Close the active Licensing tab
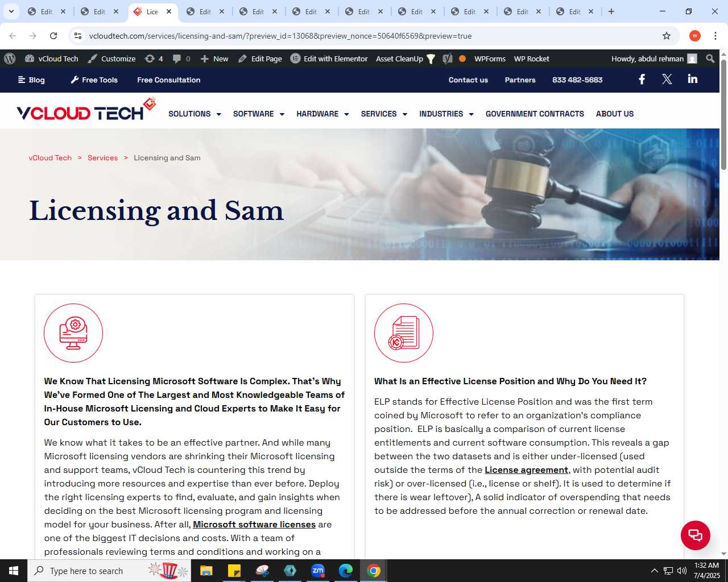This screenshot has height=582, width=728. [x=169, y=11]
